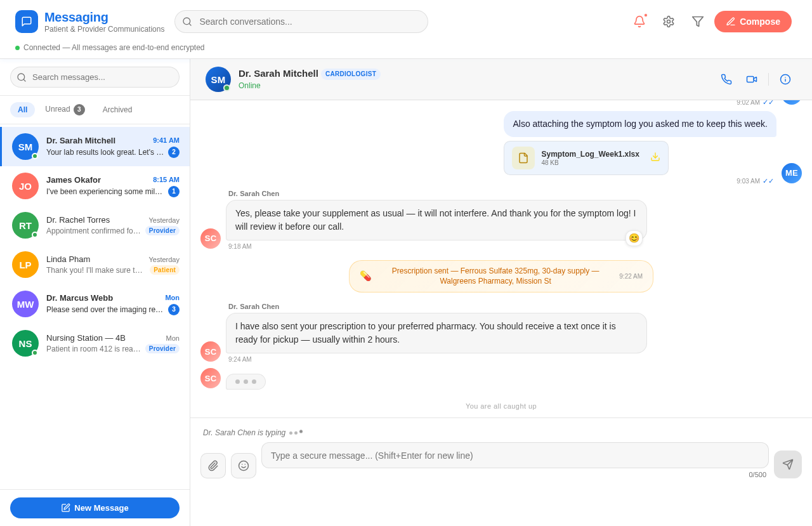This screenshot has height=526, width=812.
Task: Click SC avatar next to 9:18 AM message
Action: [211, 239]
